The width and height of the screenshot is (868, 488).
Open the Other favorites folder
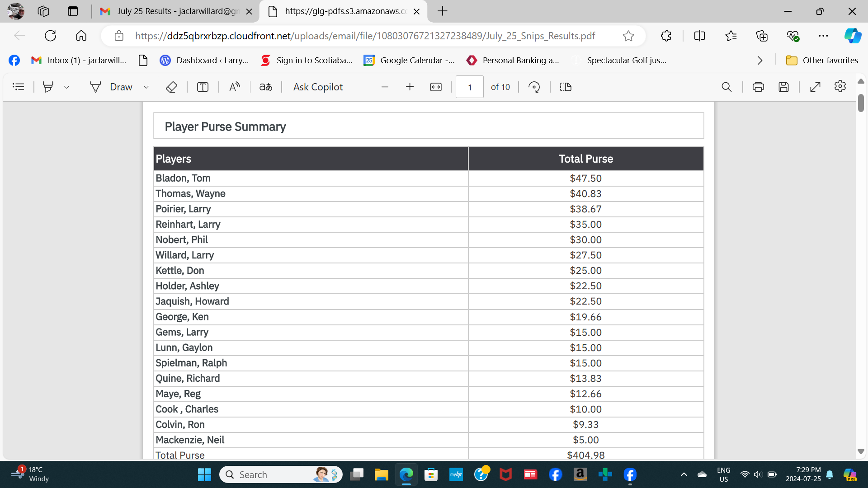coord(822,60)
